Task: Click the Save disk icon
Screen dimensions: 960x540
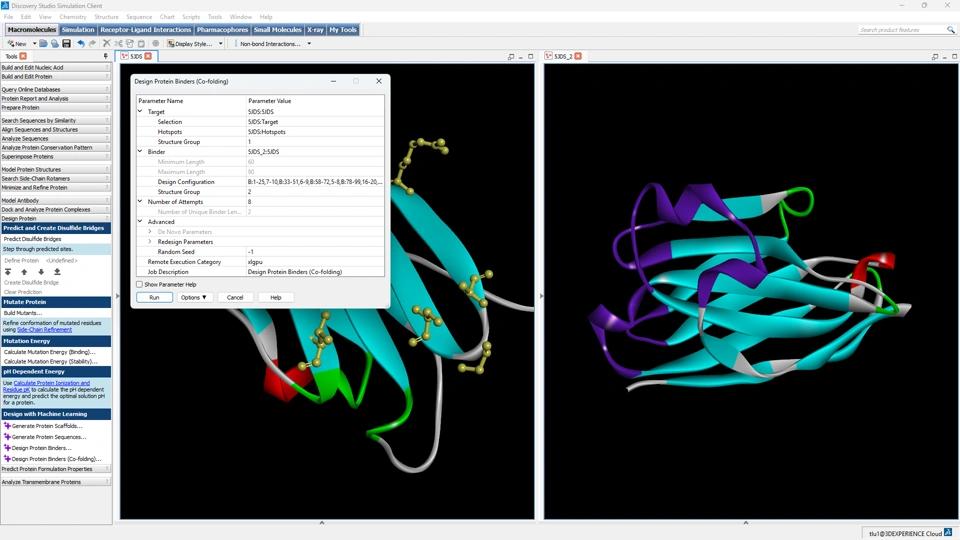Action: (x=66, y=43)
